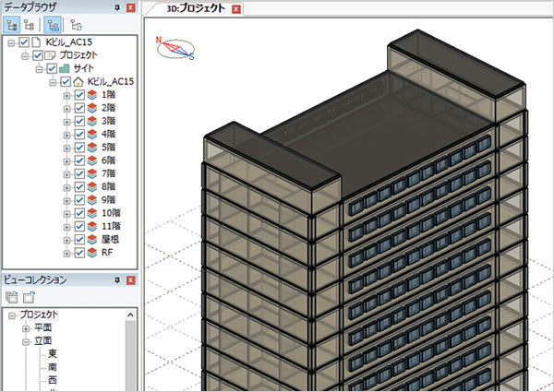This screenshot has height=392, width=554.
Task: Pin the ビューコレクション panel
Action: click(117, 280)
